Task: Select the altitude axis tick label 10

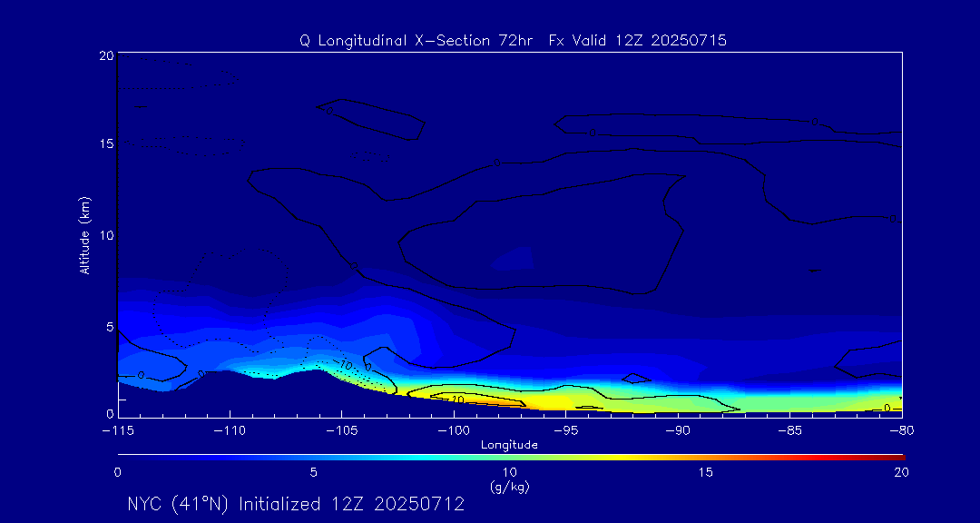Action: 106,234
